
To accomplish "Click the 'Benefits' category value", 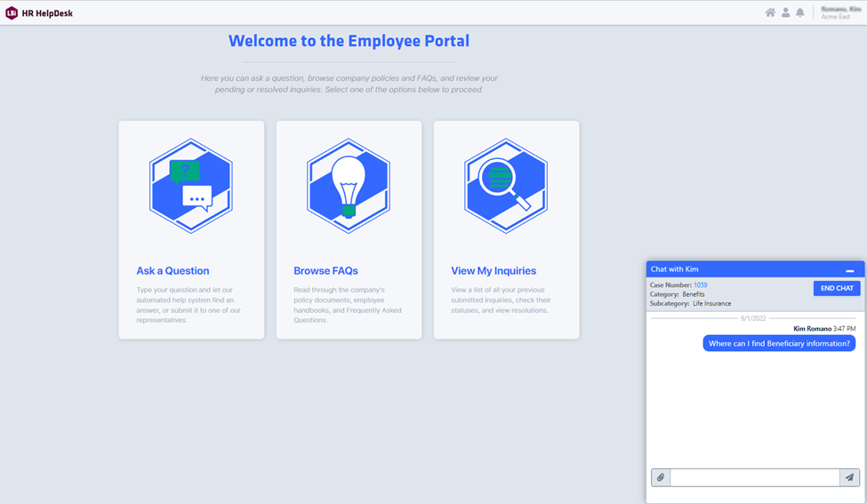I will coord(694,294).
